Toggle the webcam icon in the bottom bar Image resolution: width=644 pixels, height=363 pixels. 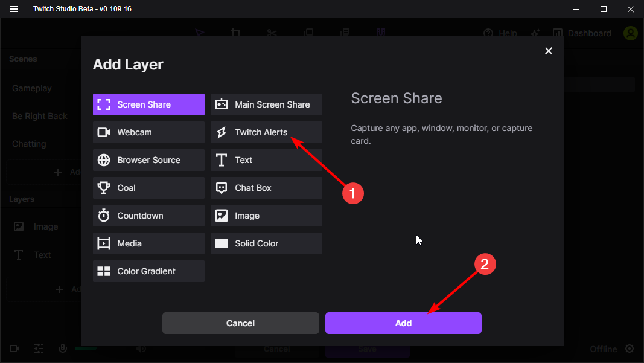pos(14,349)
